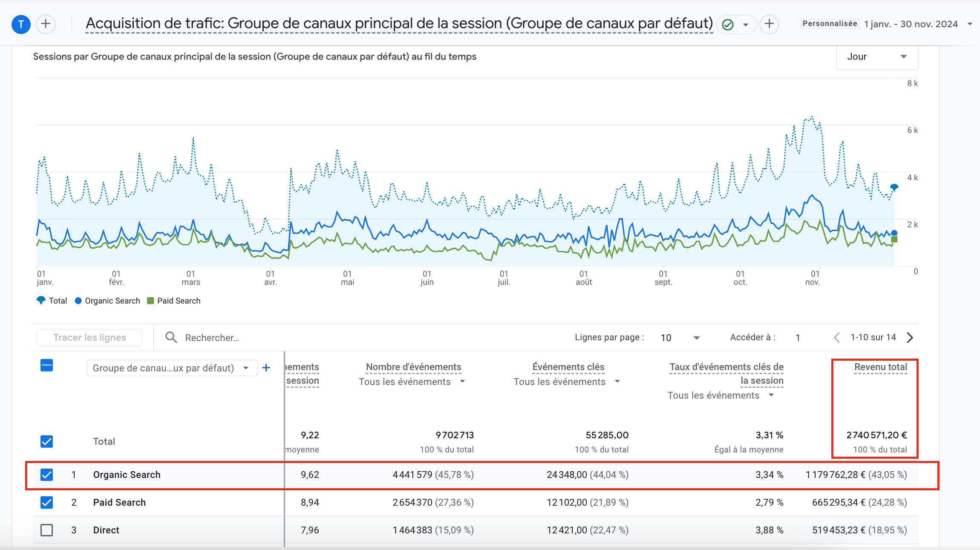Toggle the select-all header checkbox
Screen dimensions: 980x550
[47, 366]
